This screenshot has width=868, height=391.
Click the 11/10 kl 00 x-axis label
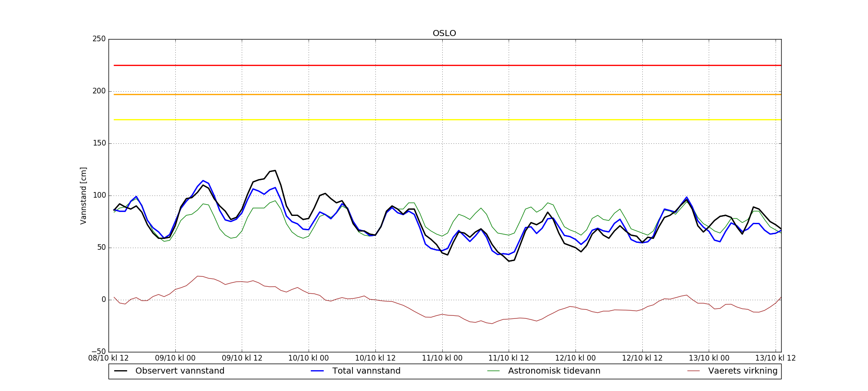(x=442, y=358)
